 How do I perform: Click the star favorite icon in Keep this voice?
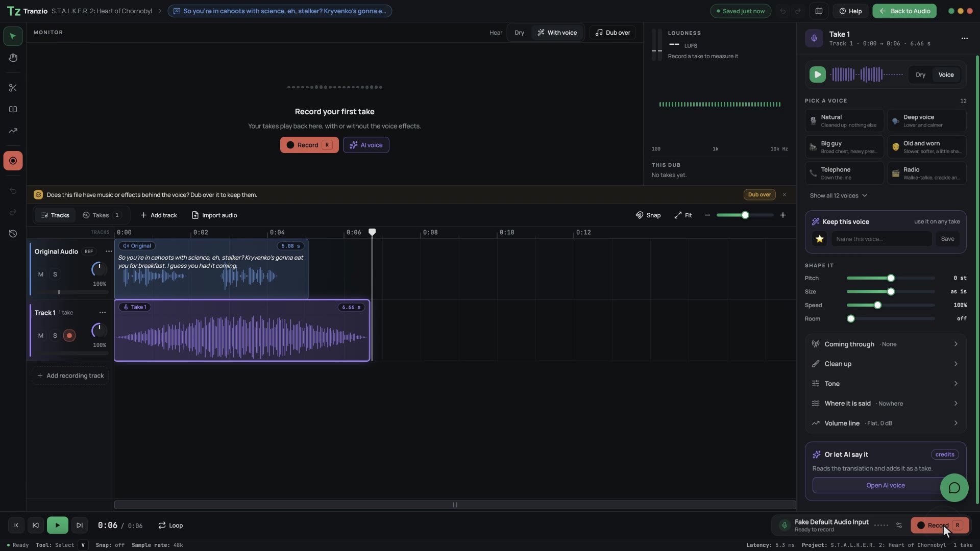[820, 239]
